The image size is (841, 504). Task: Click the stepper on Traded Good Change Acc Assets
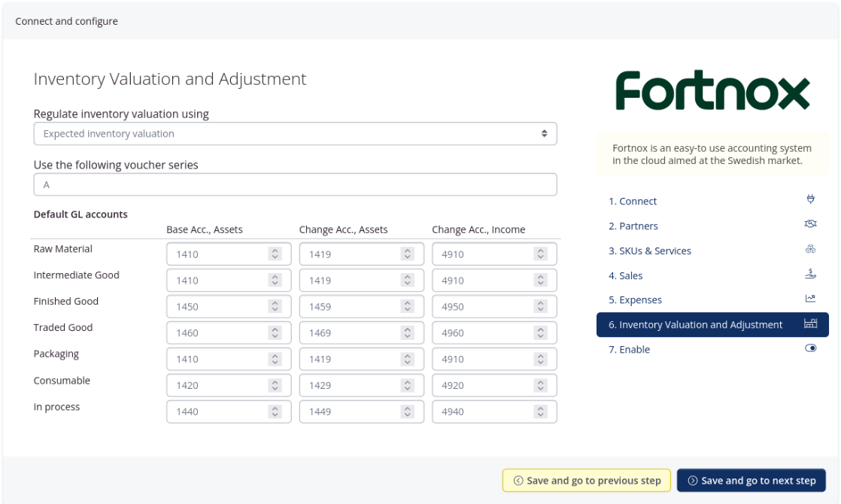[406, 332]
